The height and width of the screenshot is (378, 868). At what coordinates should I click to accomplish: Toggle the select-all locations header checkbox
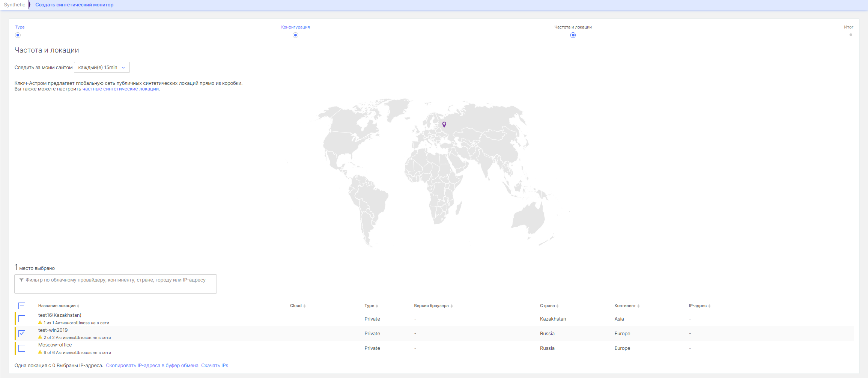(22, 306)
